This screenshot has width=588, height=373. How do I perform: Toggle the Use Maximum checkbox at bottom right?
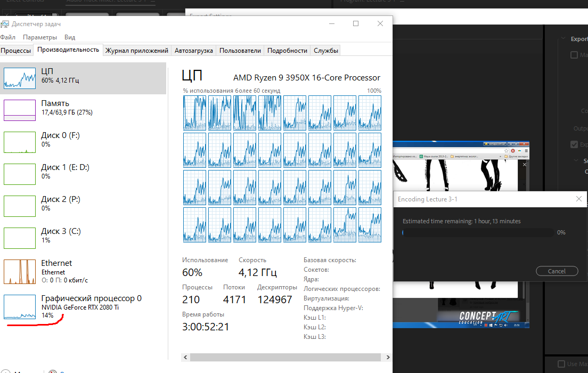(561, 364)
